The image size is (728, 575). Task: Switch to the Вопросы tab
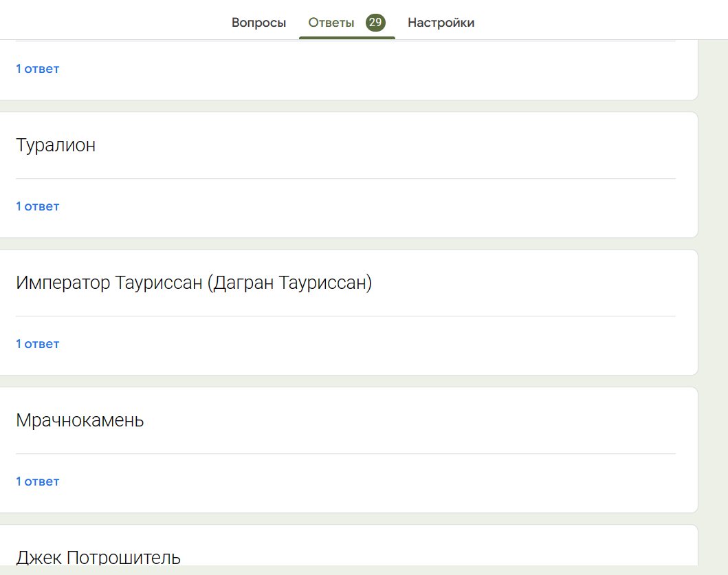258,23
